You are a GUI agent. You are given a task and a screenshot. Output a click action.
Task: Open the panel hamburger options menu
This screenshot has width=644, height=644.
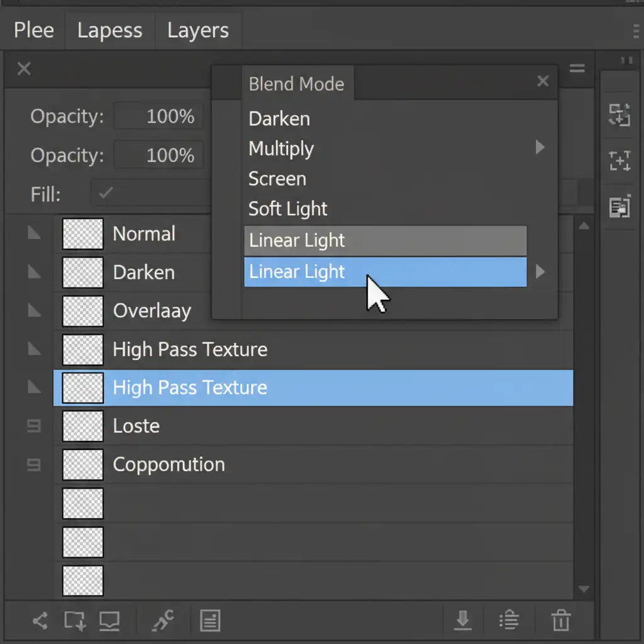pos(577,69)
